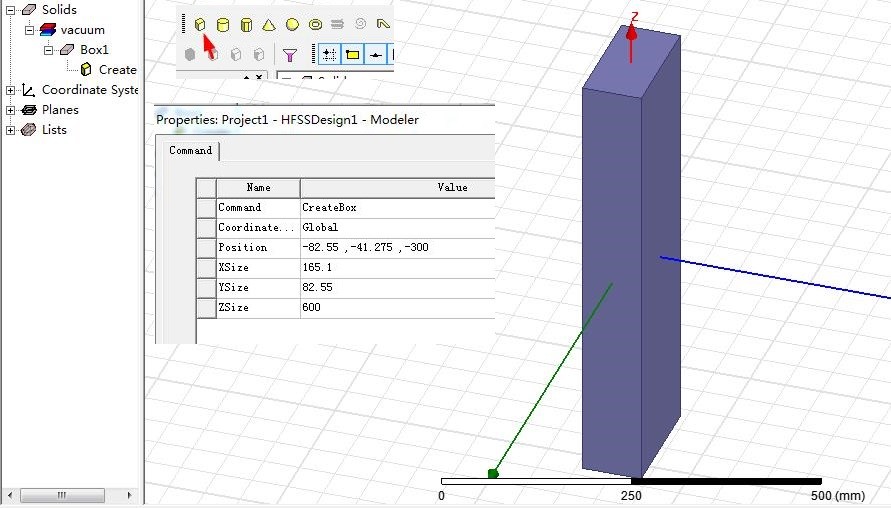Click the Position name cell
The image size is (891, 508).
(x=259, y=247)
